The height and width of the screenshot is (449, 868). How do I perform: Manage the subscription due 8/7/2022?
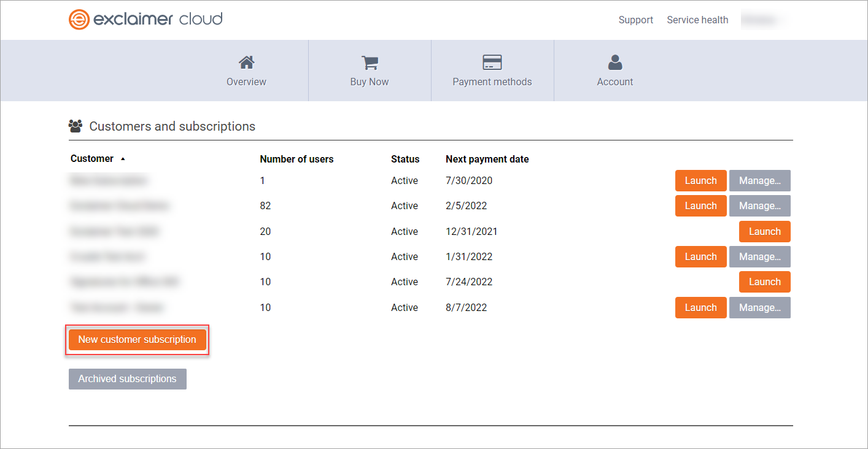click(x=759, y=308)
